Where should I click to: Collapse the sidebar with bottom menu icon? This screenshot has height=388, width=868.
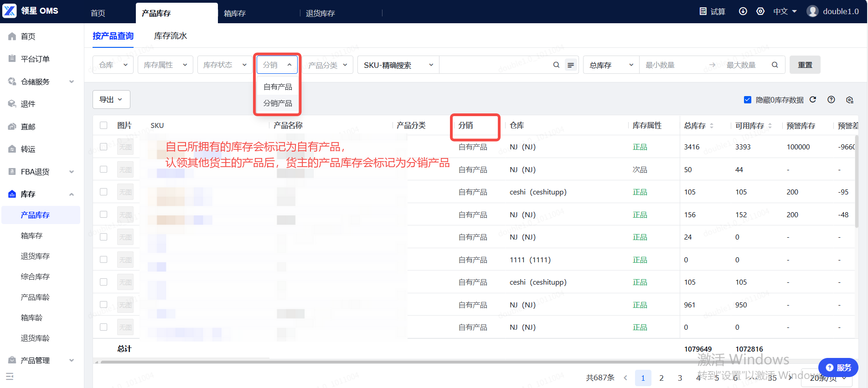(x=10, y=377)
